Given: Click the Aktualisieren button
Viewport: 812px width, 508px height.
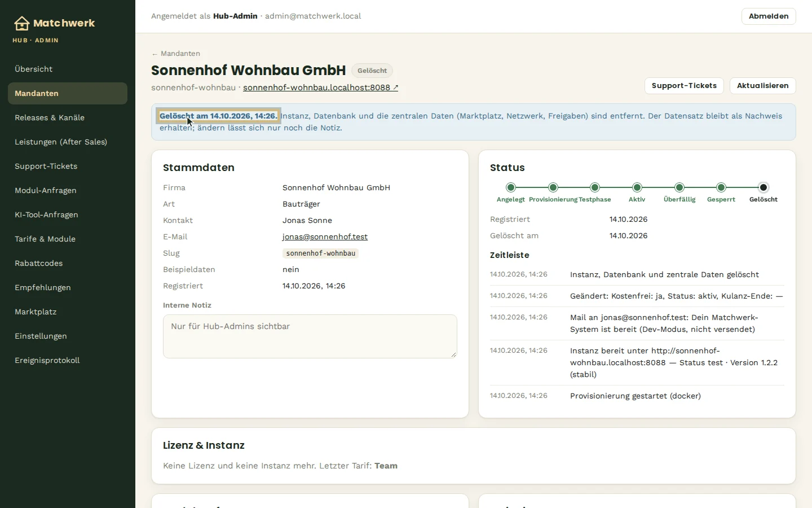Looking at the screenshot, I should [762, 86].
